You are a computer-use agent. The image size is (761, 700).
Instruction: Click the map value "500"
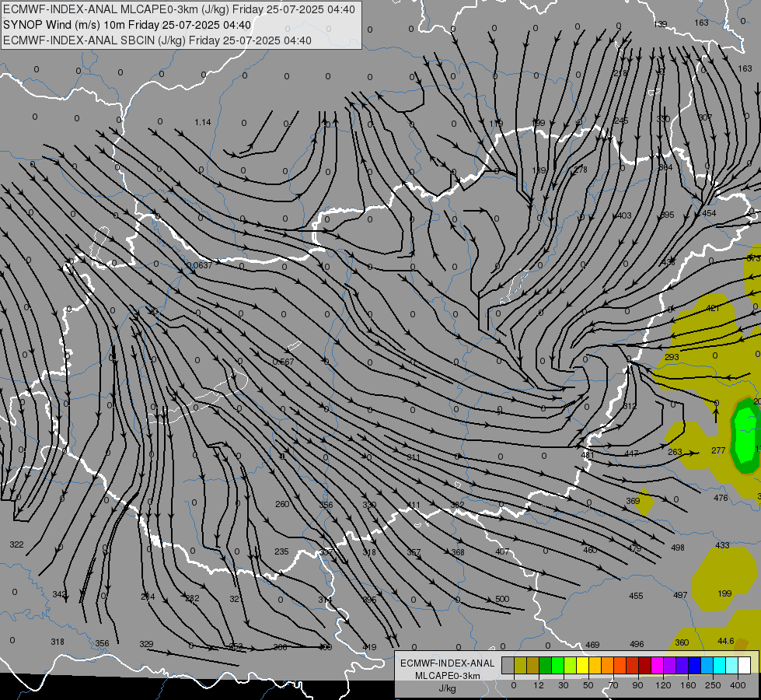point(502,598)
